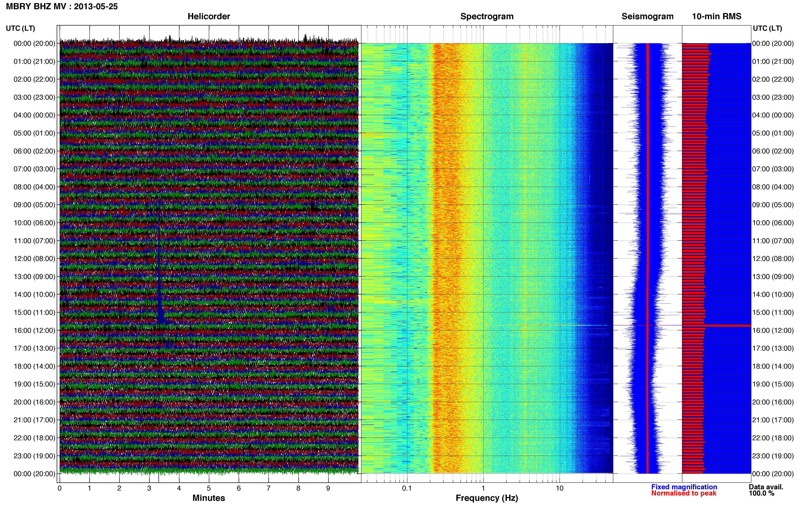Click the red centre line of the seismogram
The width and height of the screenshot is (812, 508).
pyautogui.click(x=648, y=258)
